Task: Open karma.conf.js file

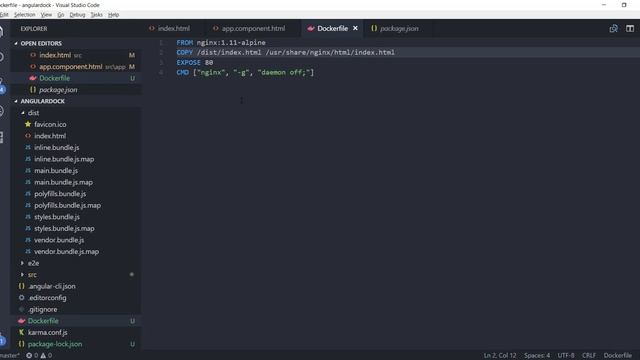Action: [47, 333]
